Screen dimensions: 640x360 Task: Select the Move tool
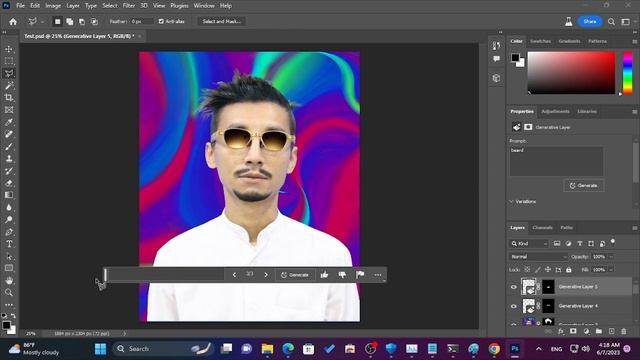click(x=9, y=49)
